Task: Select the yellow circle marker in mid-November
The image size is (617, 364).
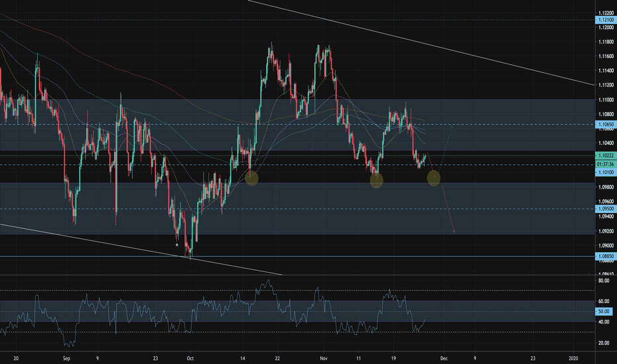Action: point(376,181)
